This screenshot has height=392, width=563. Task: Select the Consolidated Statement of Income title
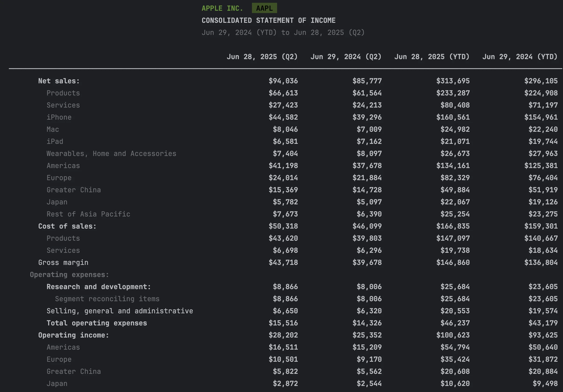268,20
